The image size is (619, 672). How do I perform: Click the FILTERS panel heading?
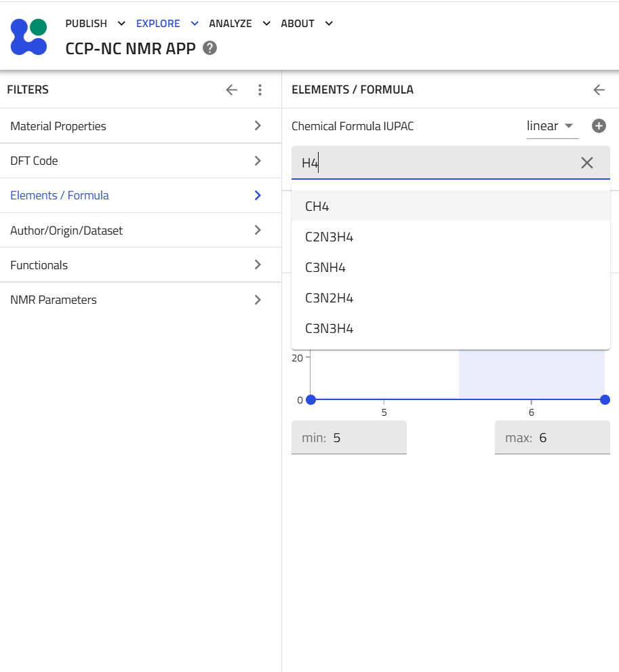[28, 90]
